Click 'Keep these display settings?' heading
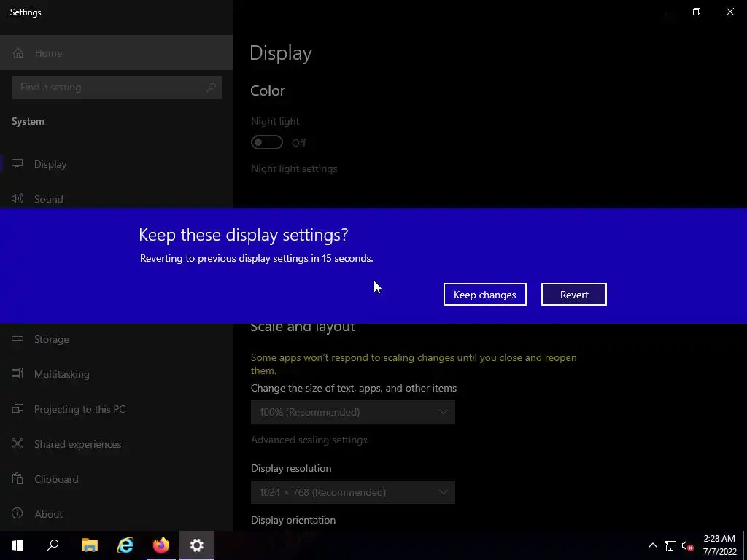Image resolution: width=747 pixels, height=560 pixels. (244, 235)
